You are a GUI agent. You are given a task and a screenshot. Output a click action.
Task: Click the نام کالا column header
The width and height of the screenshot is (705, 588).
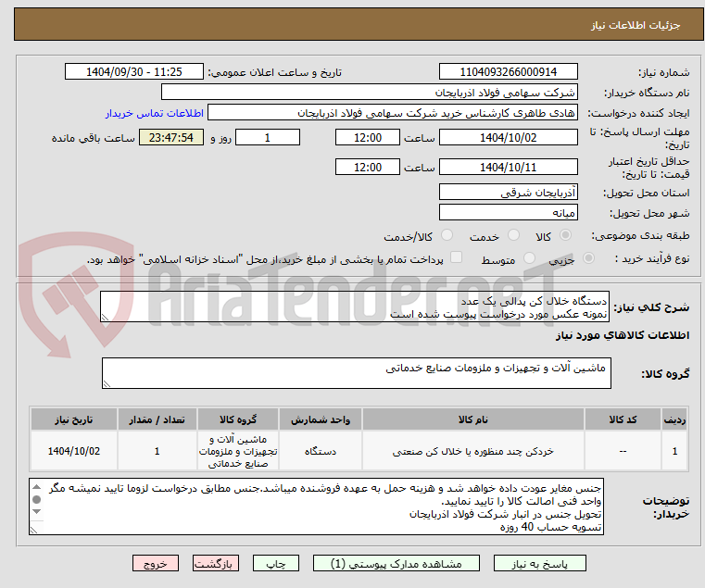pyautogui.click(x=473, y=419)
